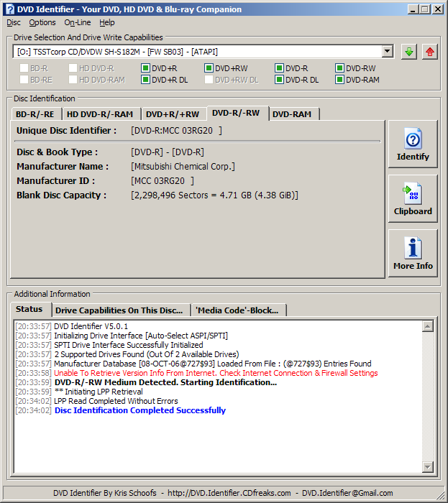The height and width of the screenshot is (503, 448).
Task: Click the green down-arrow drive button
Action: tap(409, 52)
